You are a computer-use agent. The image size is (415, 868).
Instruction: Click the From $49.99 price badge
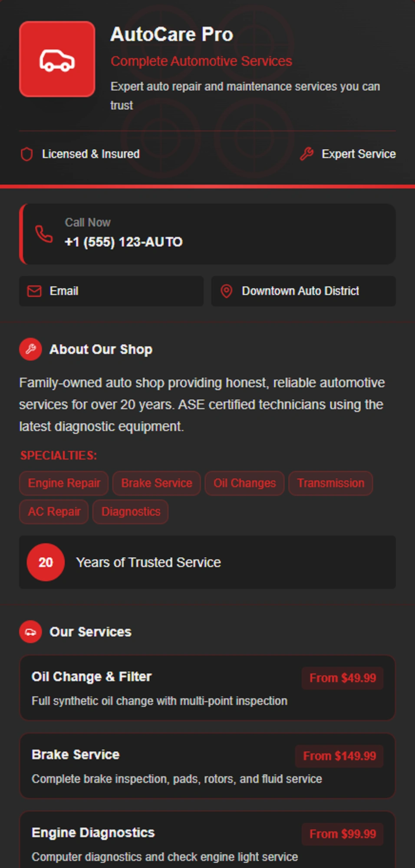(343, 678)
